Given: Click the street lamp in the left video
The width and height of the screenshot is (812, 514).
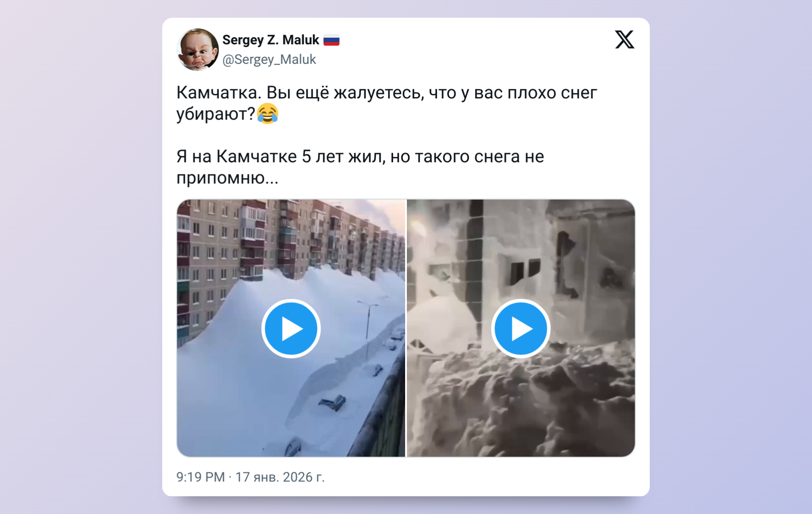Looking at the screenshot, I should [369, 320].
